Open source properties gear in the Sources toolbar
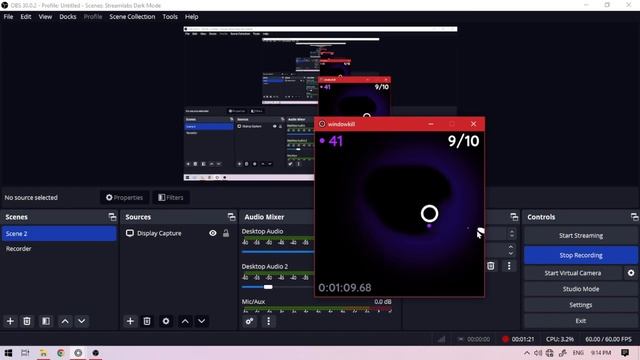This screenshot has width=640, height=360. coord(166,321)
